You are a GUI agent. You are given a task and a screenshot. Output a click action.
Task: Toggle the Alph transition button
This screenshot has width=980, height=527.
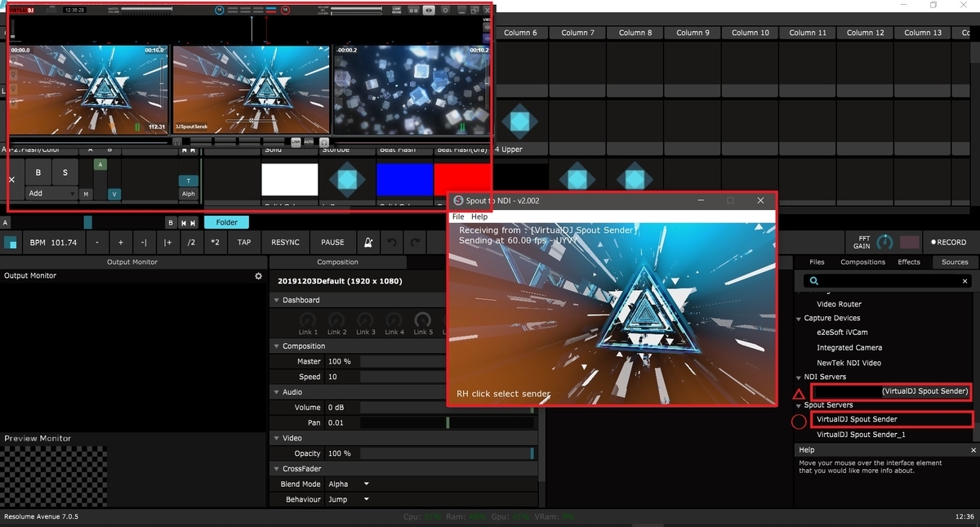[x=189, y=194]
